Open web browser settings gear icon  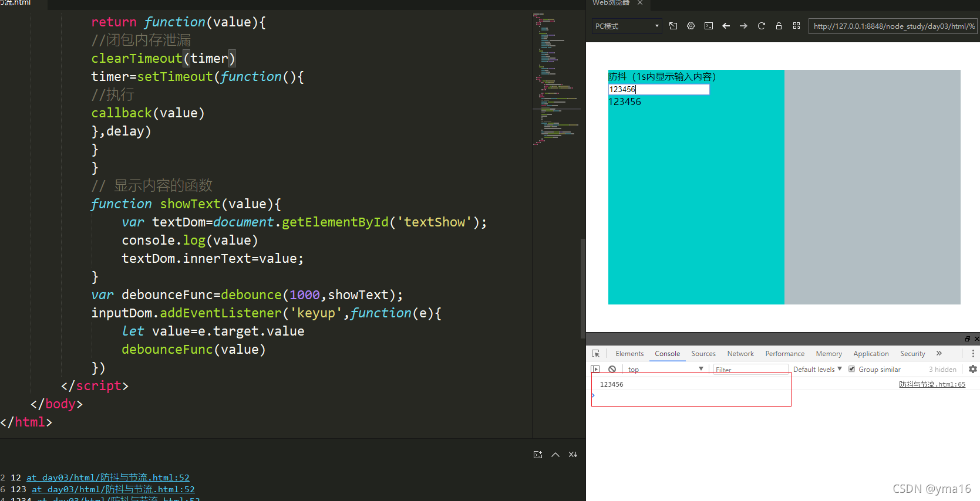691,26
